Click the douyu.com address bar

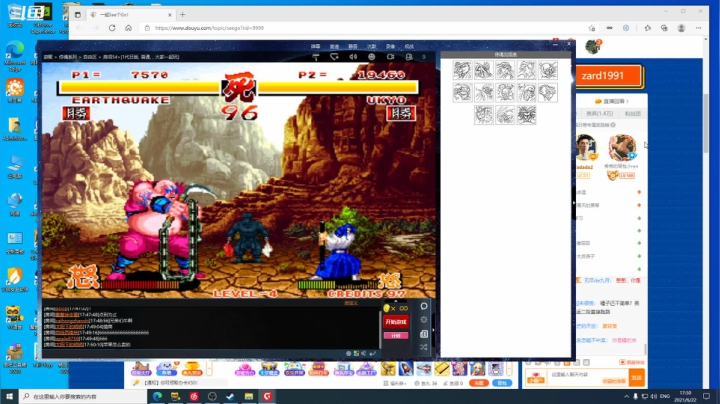(363, 28)
